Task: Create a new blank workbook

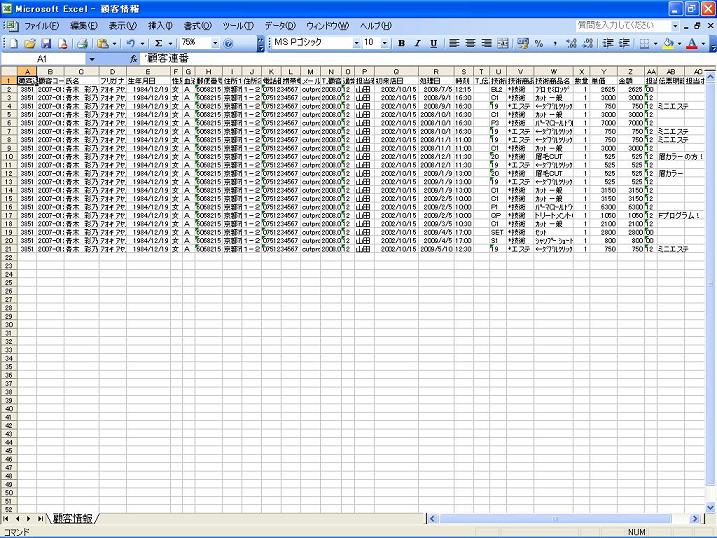Action: (14, 43)
